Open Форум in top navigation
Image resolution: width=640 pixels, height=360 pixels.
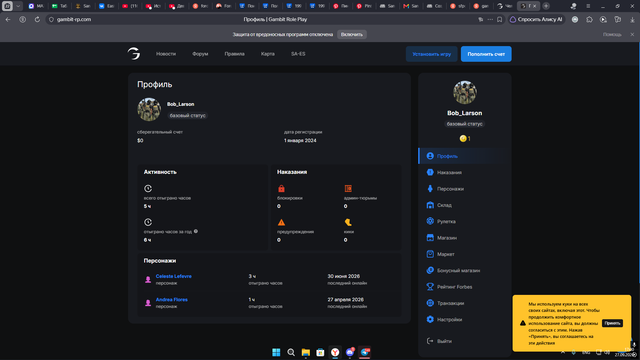(200, 54)
